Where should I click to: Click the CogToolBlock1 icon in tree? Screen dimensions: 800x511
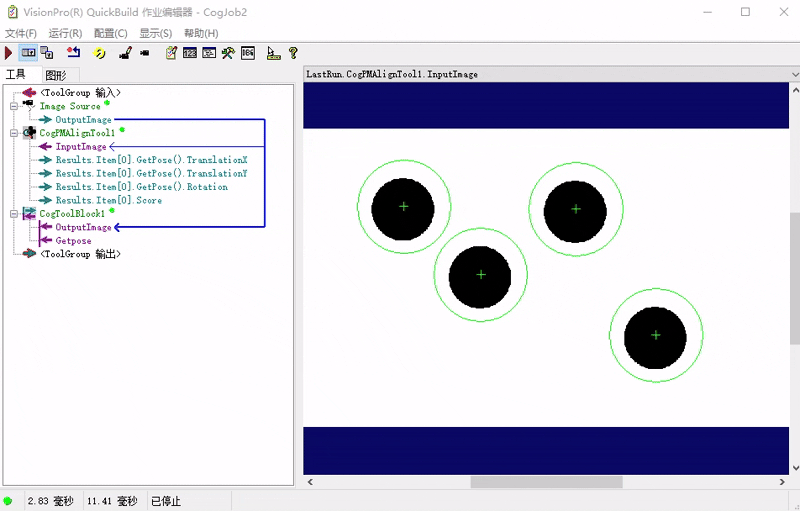(28, 214)
